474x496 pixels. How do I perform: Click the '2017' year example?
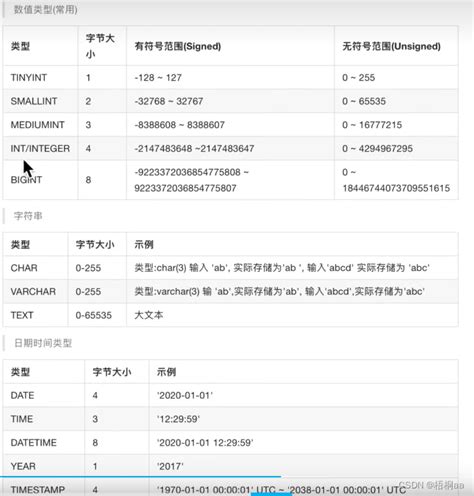pos(170,467)
